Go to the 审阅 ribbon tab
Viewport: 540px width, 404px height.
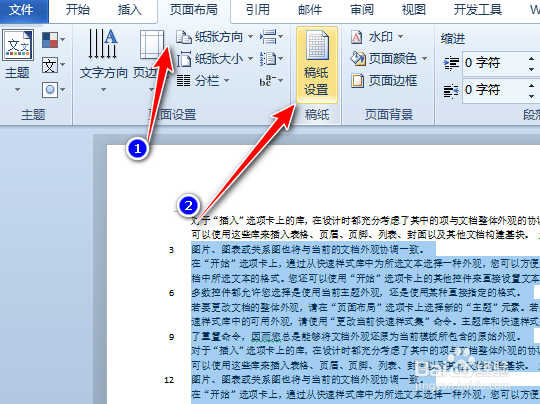tap(362, 10)
